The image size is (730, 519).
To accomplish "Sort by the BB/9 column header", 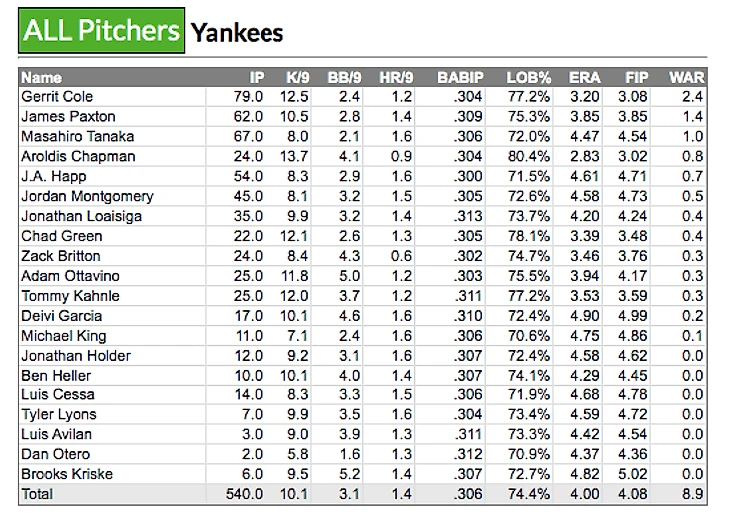I will [x=344, y=77].
